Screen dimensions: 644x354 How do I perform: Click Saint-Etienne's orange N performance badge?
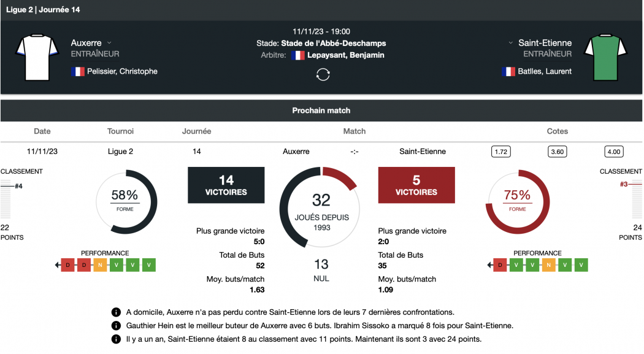click(549, 265)
